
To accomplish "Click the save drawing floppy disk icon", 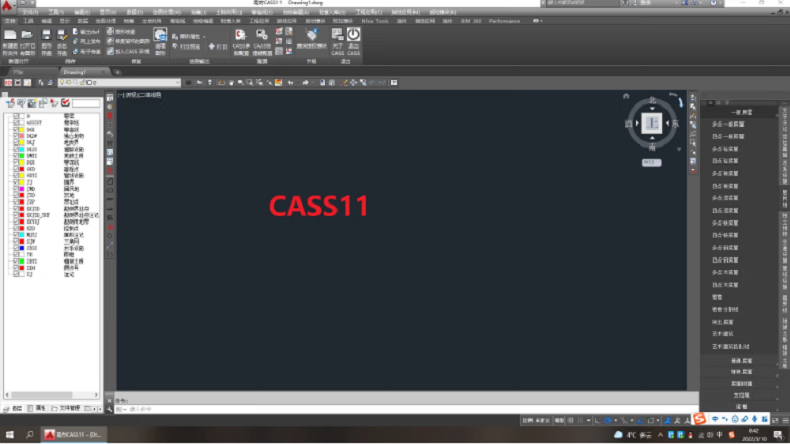I will pyautogui.click(x=62, y=36).
